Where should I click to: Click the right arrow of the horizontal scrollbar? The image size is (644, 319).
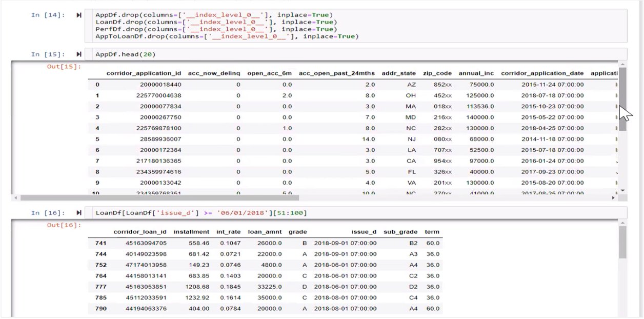(613, 197)
